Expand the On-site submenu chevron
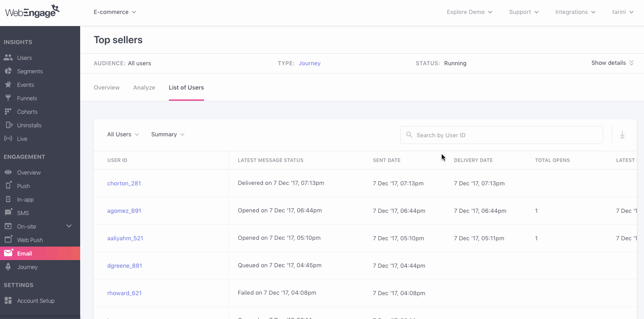This screenshot has height=319, width=644. [69, 226]
